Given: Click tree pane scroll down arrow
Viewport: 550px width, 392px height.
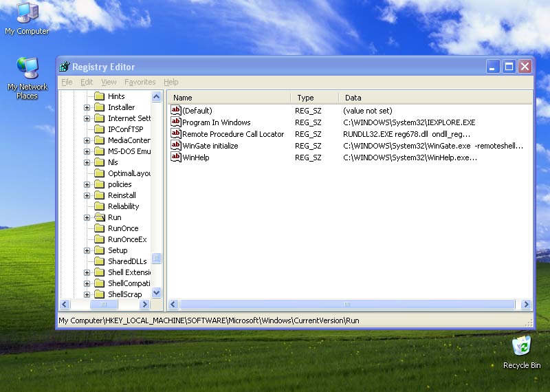Looking at the screenshot, I should pos(157,292).
